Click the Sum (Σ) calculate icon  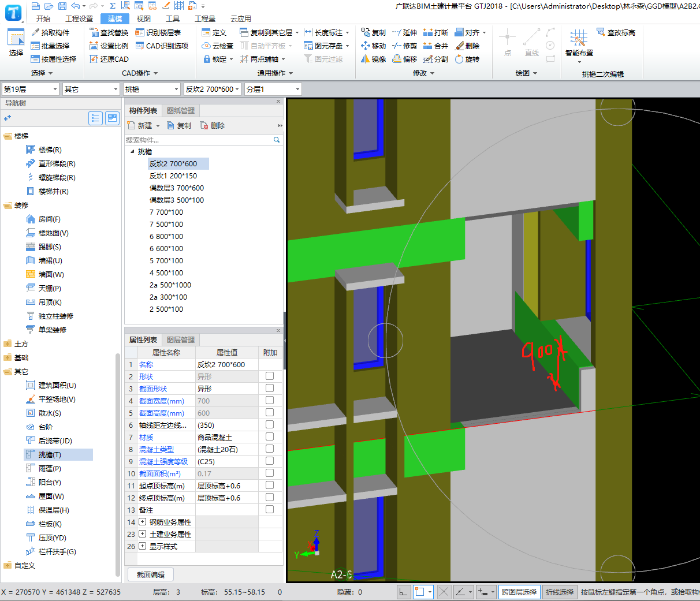113,6
